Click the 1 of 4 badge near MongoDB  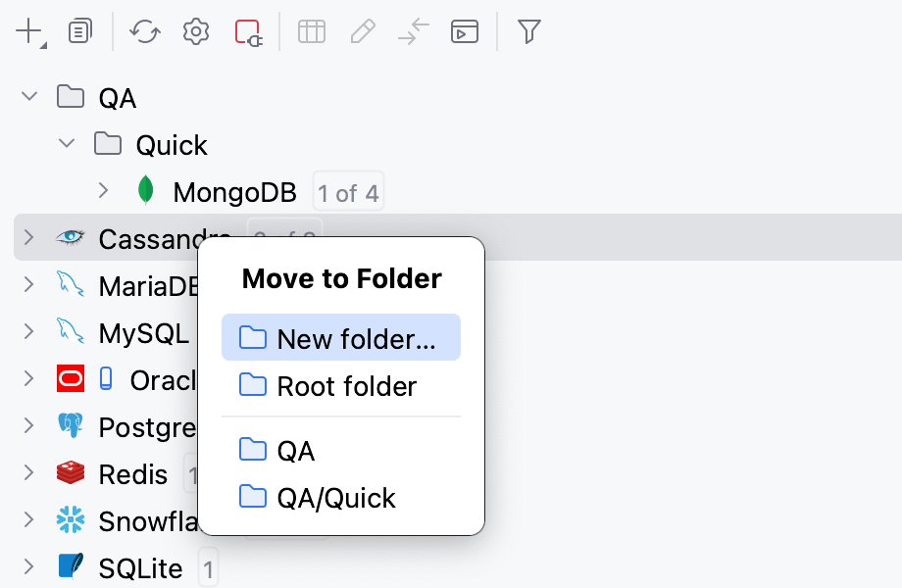348,190
